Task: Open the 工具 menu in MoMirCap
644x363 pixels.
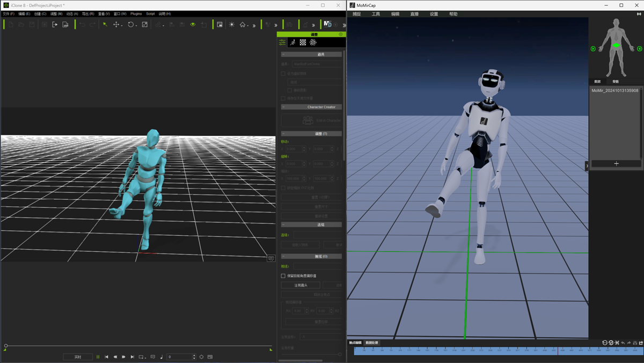Action: (376, 14)
